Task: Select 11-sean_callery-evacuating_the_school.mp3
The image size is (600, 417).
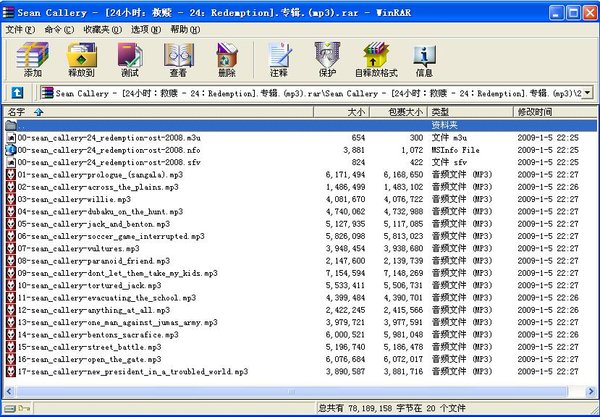Action: coord(107,298)
